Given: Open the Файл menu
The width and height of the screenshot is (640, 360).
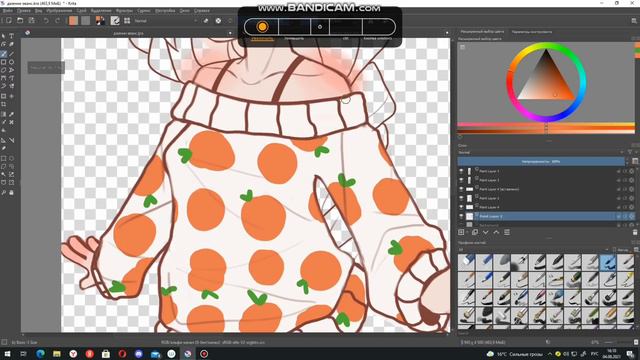Looking at the screenshot, I should [x=7, y=11].
